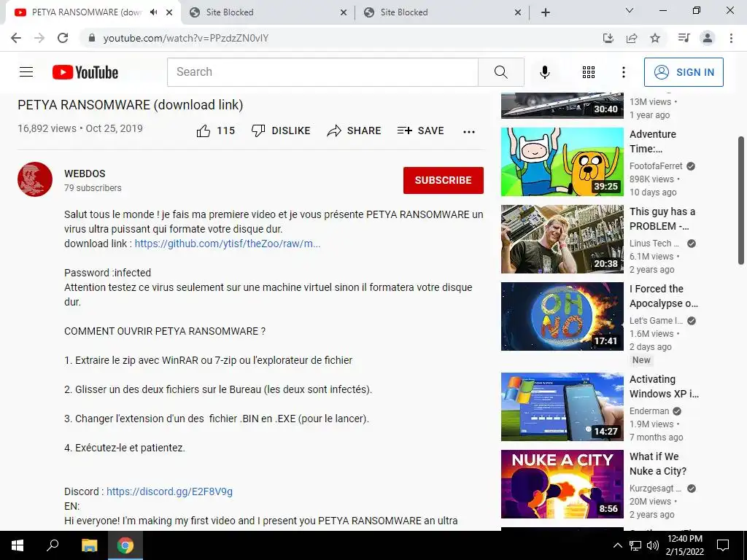The width and height of the screenshot is (747, 560).
Task: Start voice search with microphone icon
Action: (x=545, y=72)
